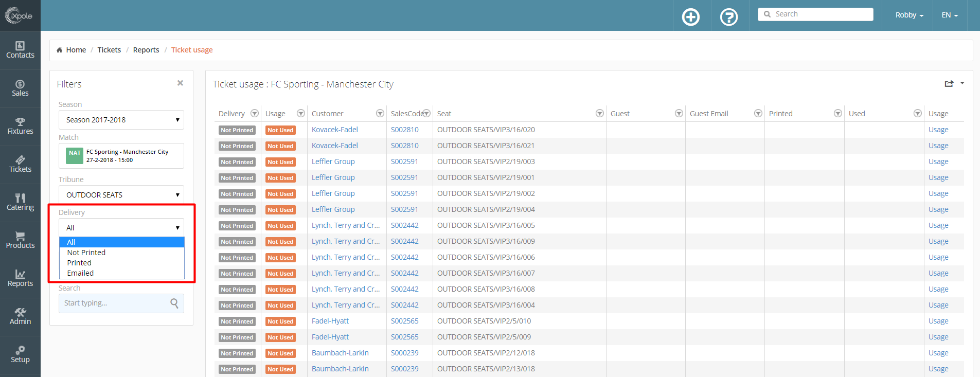Open the EN language menu
The image size is (980, 377).
950,15
